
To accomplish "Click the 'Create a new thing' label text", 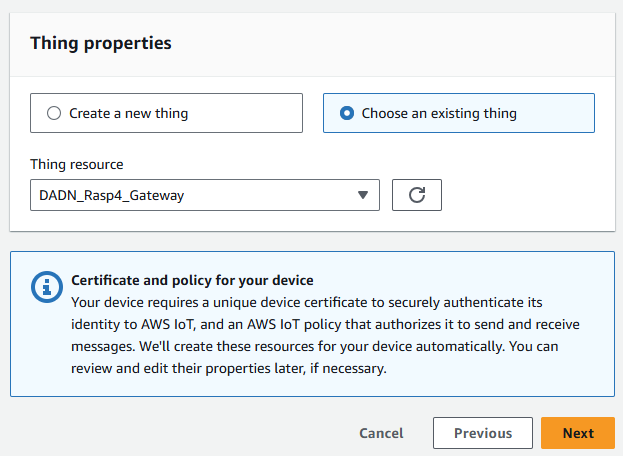I will click(128, 114).
